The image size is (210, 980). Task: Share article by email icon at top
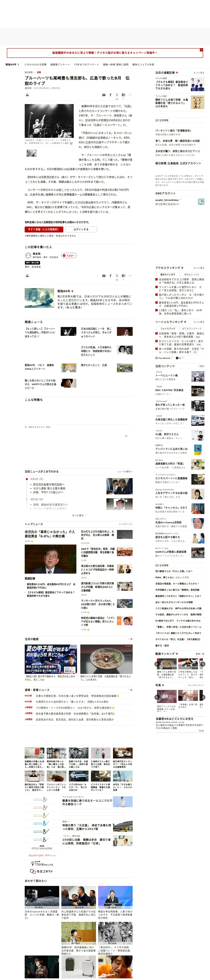(104, 95)
